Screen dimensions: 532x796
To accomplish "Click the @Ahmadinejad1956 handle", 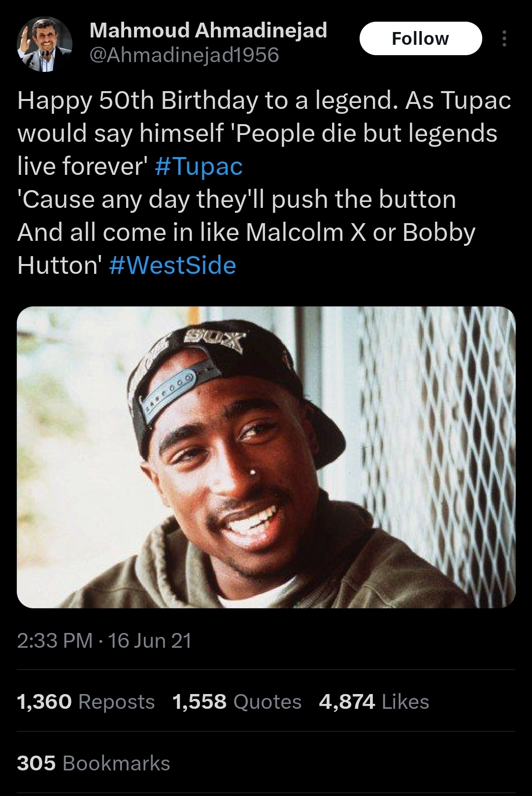I will click(184, 55).
